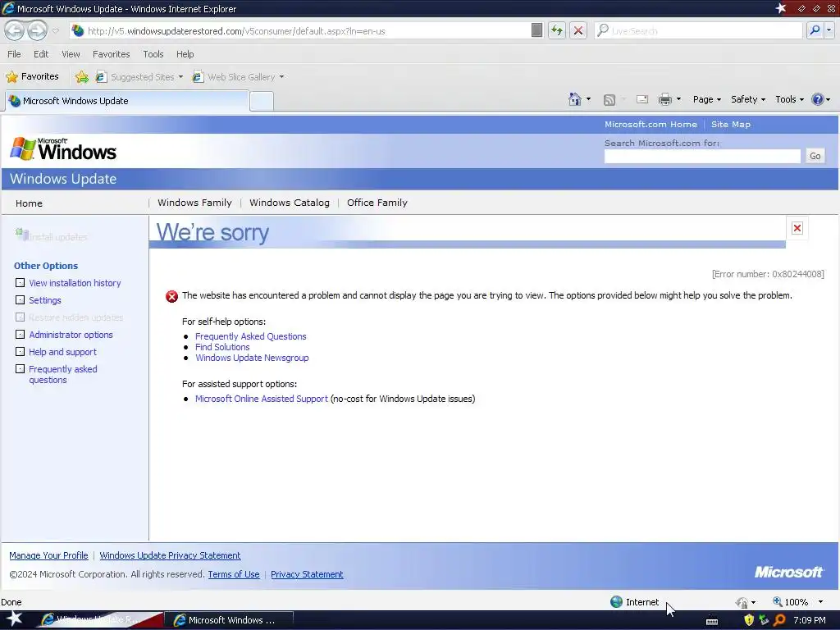840x630 pixels.
Task: Click into the Live Search box
Action: (698, 30)
